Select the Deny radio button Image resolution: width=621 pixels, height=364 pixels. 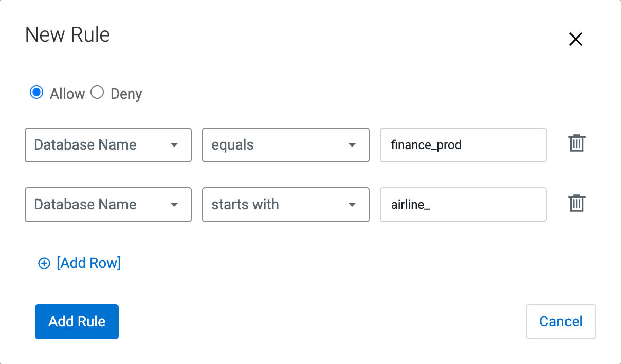point(97,93)
